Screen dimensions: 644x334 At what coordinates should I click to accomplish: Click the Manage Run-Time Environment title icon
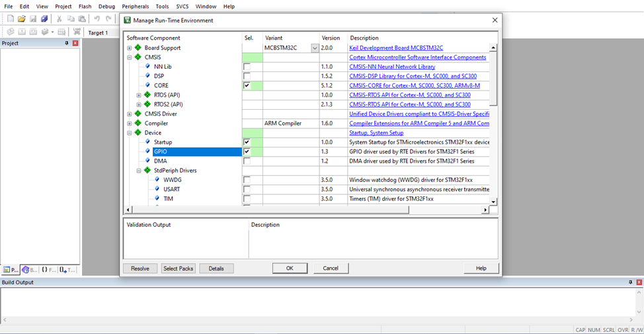pyautogui.click(x=128, y=20)
